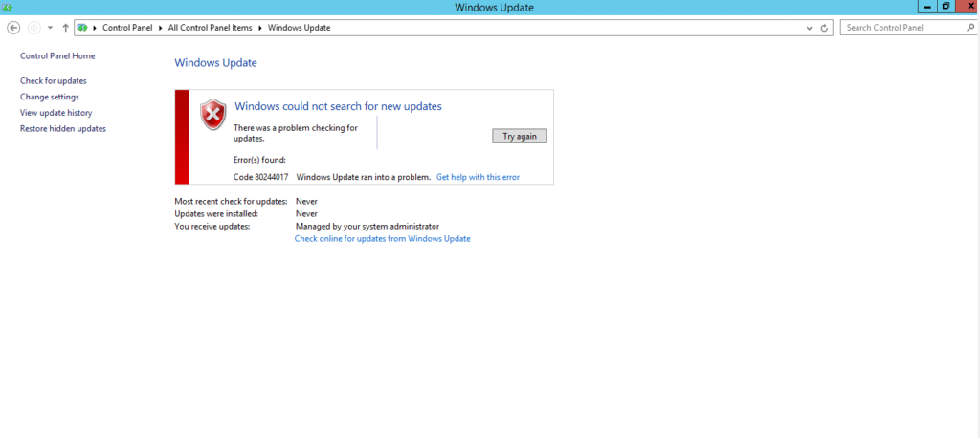Image resolution: width=980 pixels, height=438 pixels.
Task: Open the recent locations dropdown arrow
Action: point(50,28)
